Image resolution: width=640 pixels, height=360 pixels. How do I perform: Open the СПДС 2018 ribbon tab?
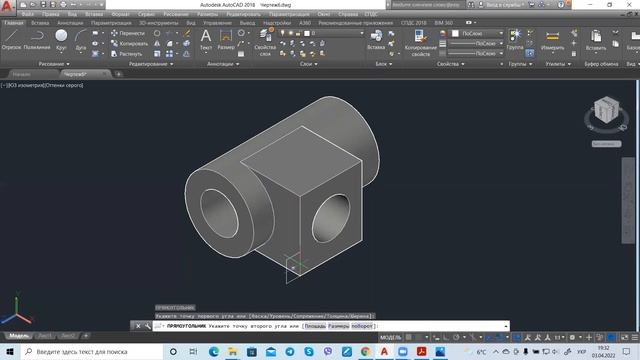pyautogui.click(x=413, y=23)
